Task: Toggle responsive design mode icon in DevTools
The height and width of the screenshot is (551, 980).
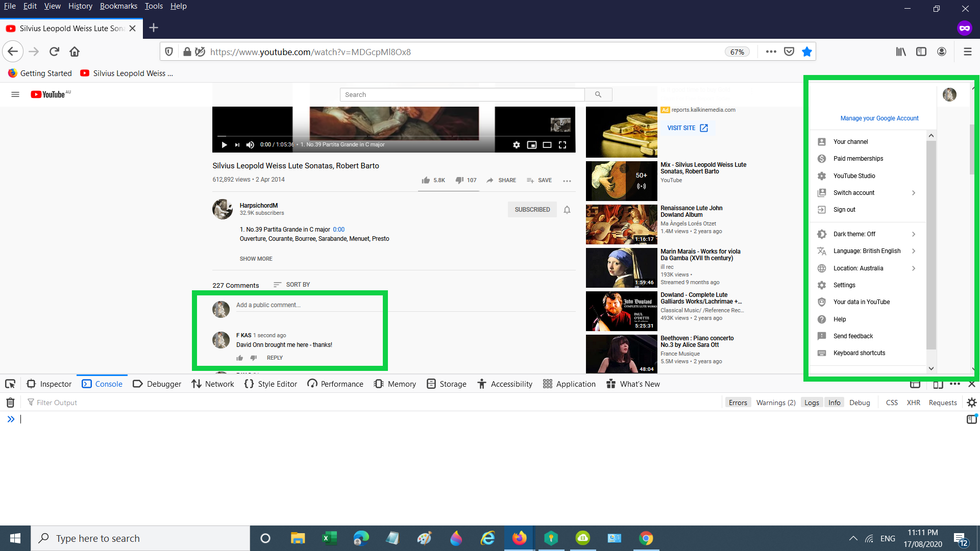Action: pos(938,384)
